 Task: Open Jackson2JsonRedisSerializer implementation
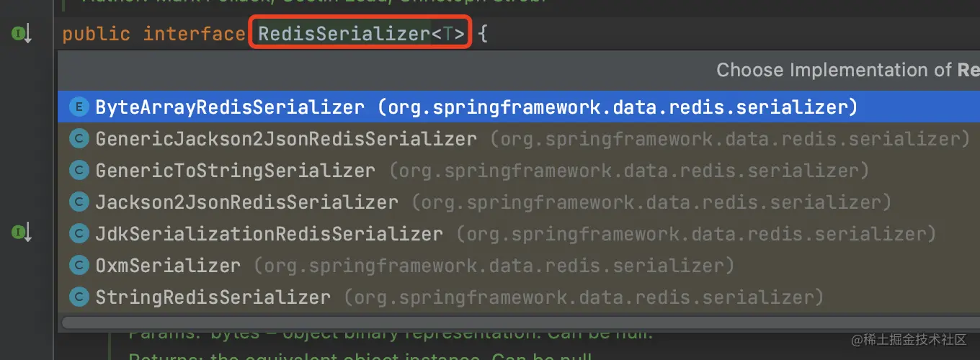[519, 202]
